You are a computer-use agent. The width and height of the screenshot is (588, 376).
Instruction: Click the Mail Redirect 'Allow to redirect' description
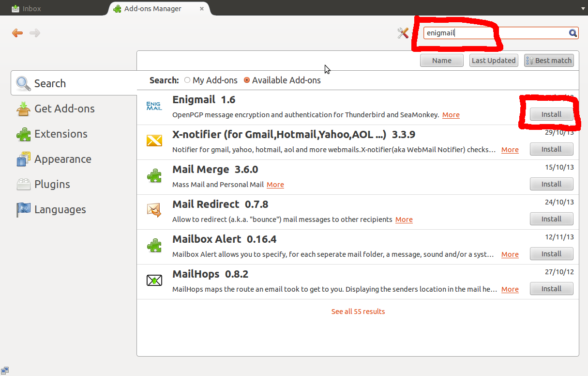click(282, 219)
